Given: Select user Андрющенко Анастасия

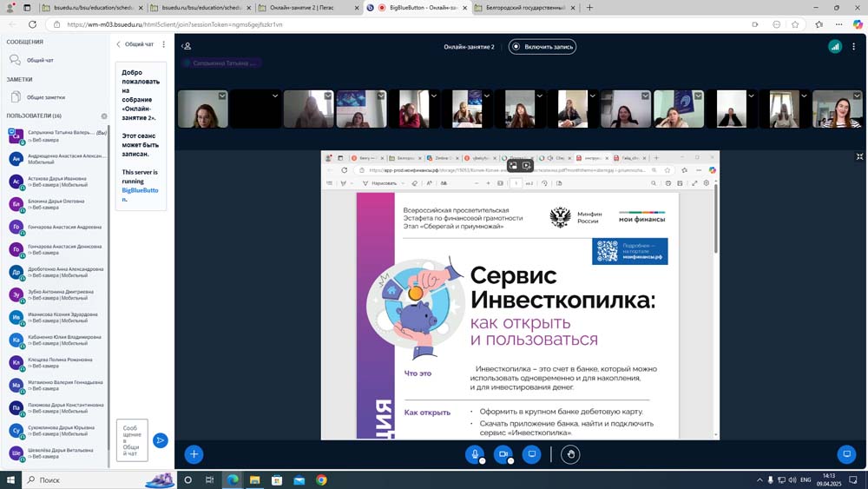Looking at the screenshot, I should 57,159.
